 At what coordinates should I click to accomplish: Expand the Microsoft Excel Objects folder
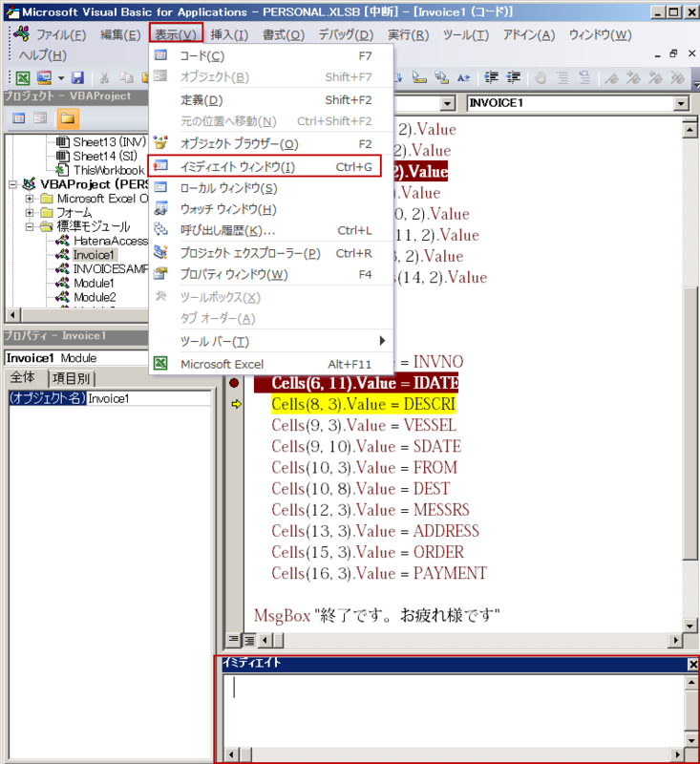(x=30, y=199)
